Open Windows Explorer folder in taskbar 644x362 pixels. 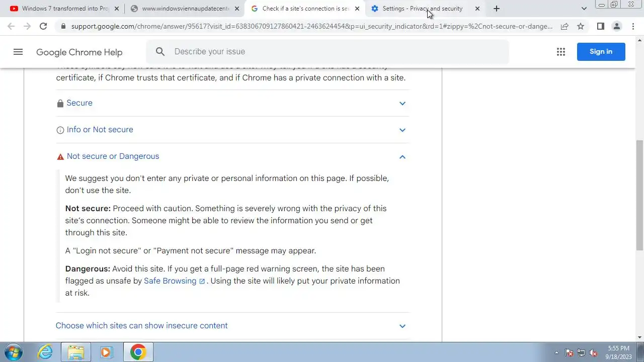76,352
